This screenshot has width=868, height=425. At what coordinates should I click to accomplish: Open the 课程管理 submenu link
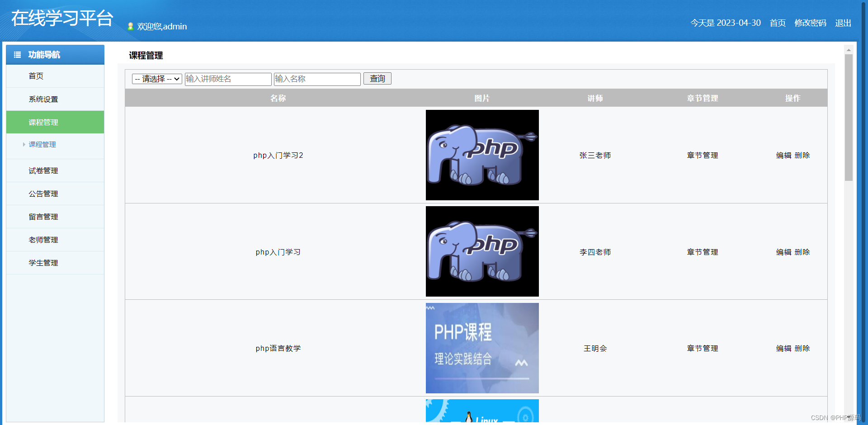(42, 145)
